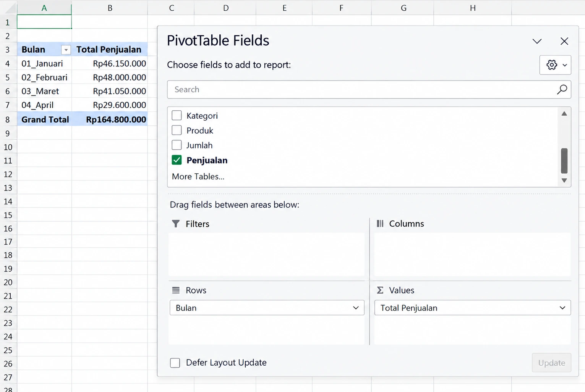Image resolution: width=585 pixels, height=392 pixels.
Task: Click the Rp46.150.000 cell
Action: coord(110,63)
